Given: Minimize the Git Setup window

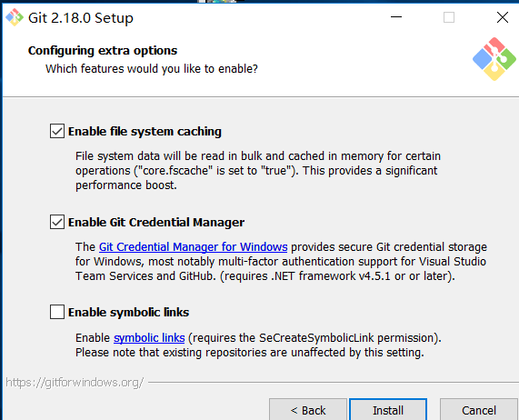Looking at the screenshot, I should point(396,17).
